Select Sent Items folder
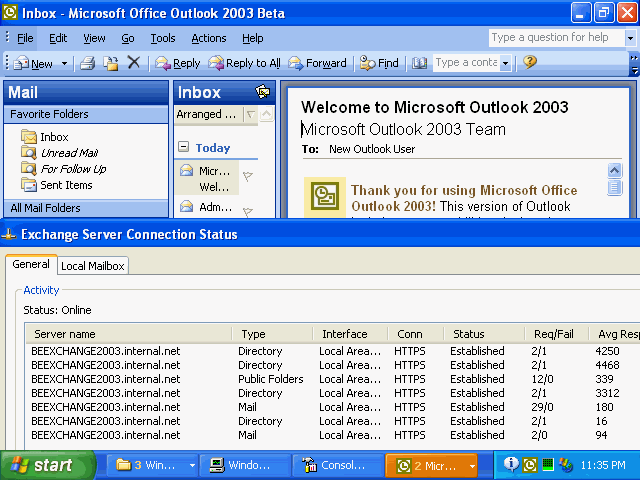Viewport: 640px width, 480px height. pyautogui.click(x=57, y=185)
